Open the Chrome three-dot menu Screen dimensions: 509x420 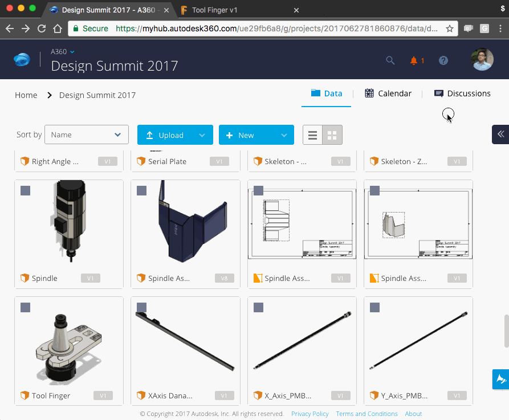pos(500,28)
